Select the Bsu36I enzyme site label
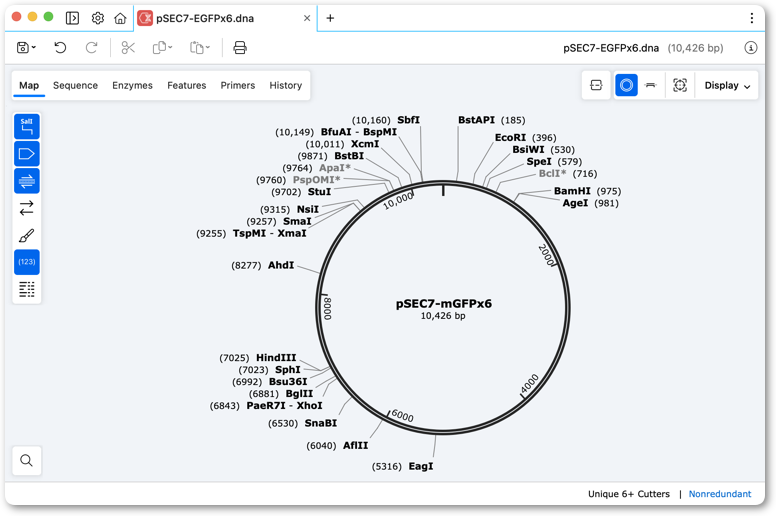 [288, 382]
